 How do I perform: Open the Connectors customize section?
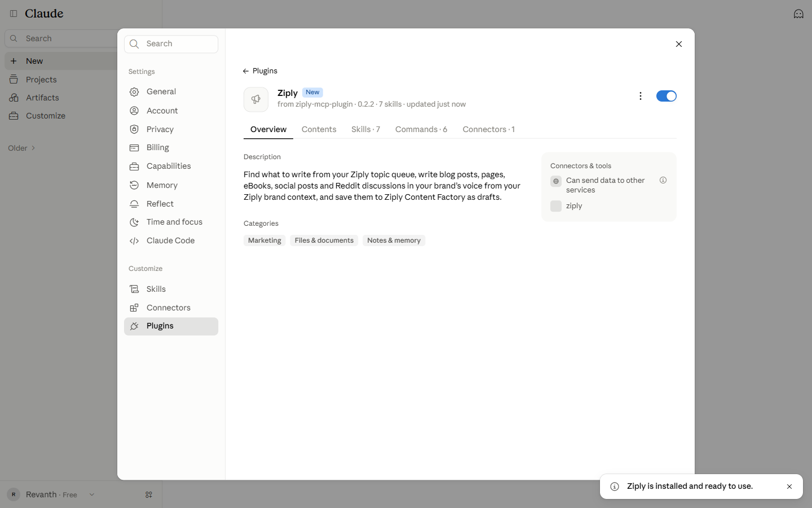point(171,308)
